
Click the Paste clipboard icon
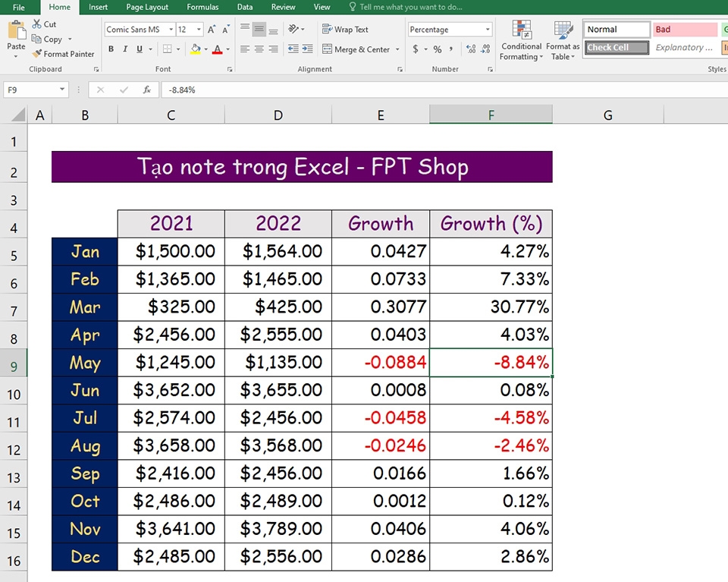(16, 30)
